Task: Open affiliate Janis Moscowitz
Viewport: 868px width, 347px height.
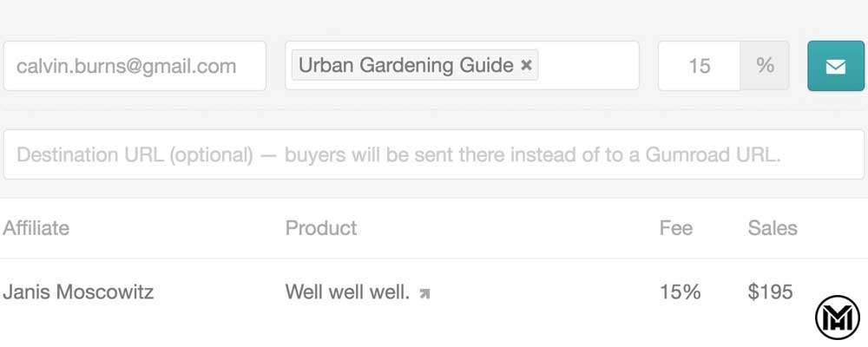Action: pos(78,292)
